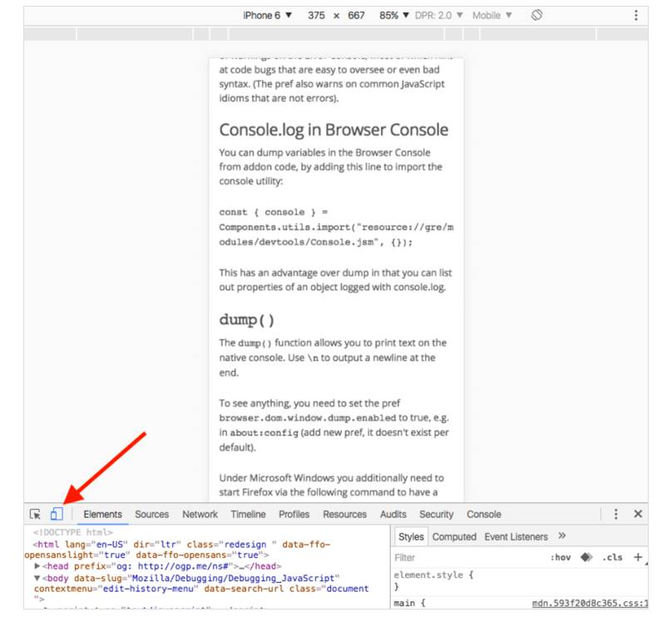Click the Styles Filter input field
Viewport: 672px width, 617px height.
coord(467,557)
